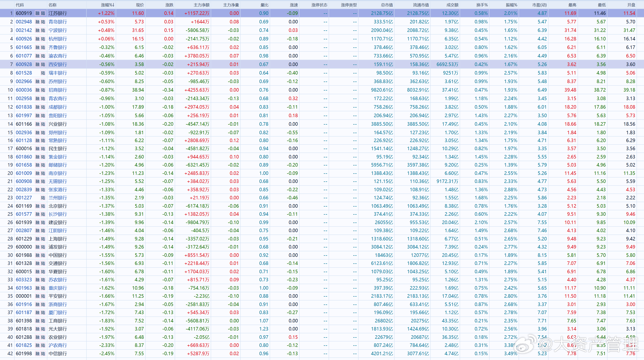644x360 pixels.
Task: Click the 融 icon in 工商银行 row
Action: 38,320
